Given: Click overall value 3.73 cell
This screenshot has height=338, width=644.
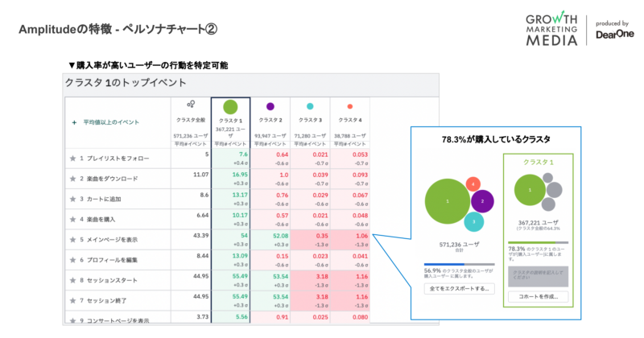Looking at the screenshot, I should coord(191,317).
